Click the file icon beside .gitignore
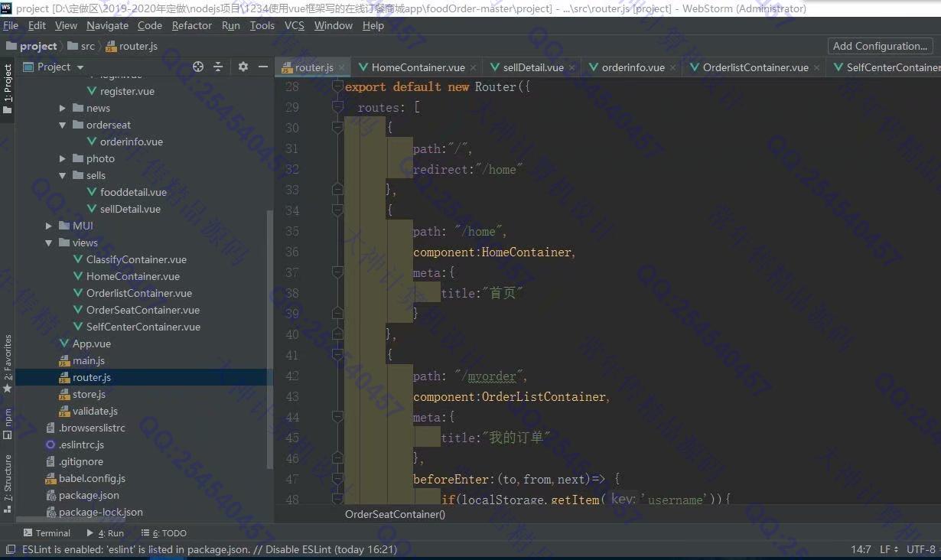 tap(50, 461)
